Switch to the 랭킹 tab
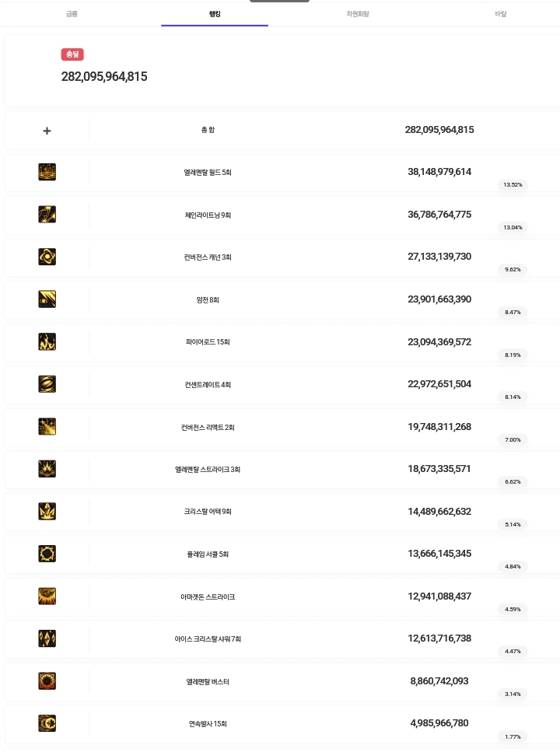The height and width of the screenshot is (752, 560). pyautogui.click(x=215, y=14)
